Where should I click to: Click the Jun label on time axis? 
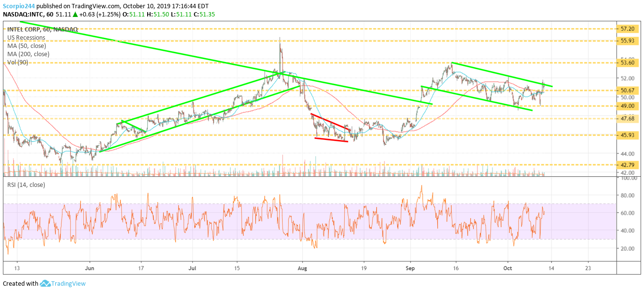pyautogui.click(x=89, y=267)
